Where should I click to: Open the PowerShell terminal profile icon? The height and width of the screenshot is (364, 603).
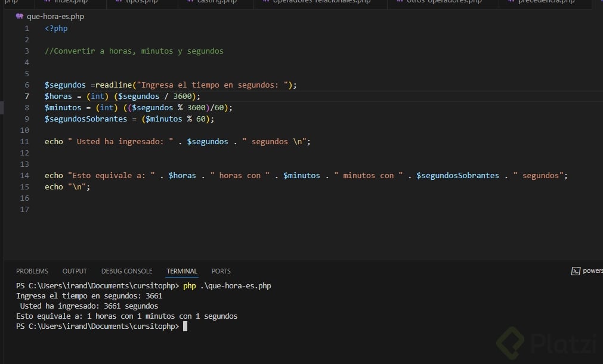click(576, 271)
